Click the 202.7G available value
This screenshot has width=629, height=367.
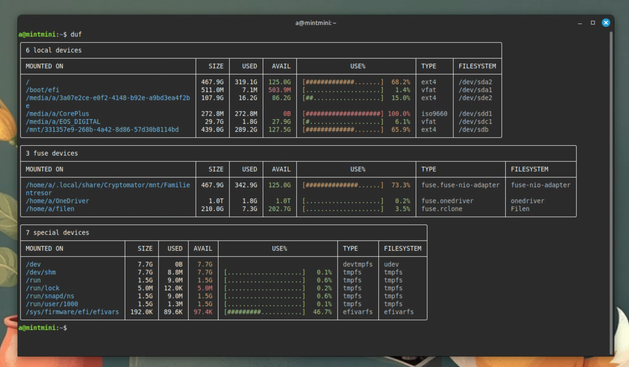(280, 209)
